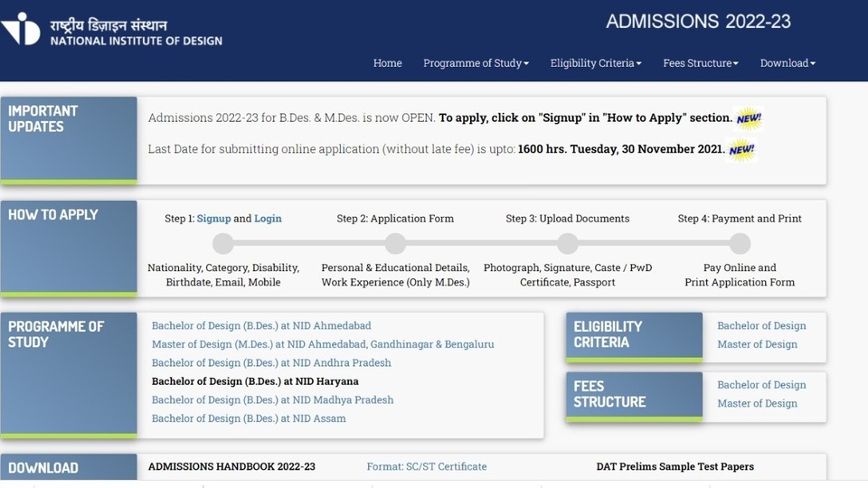Viewport: 868px width, 488px height.
Task: Click the NEW badge after Signup instruction
Action: (x=749, y=118)
